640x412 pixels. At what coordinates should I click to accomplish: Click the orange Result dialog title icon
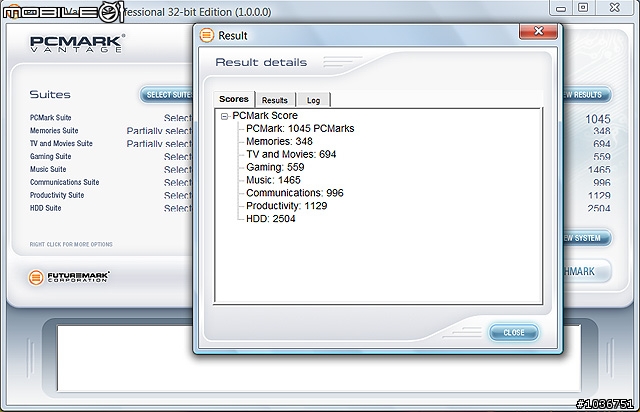pos(207,35)
